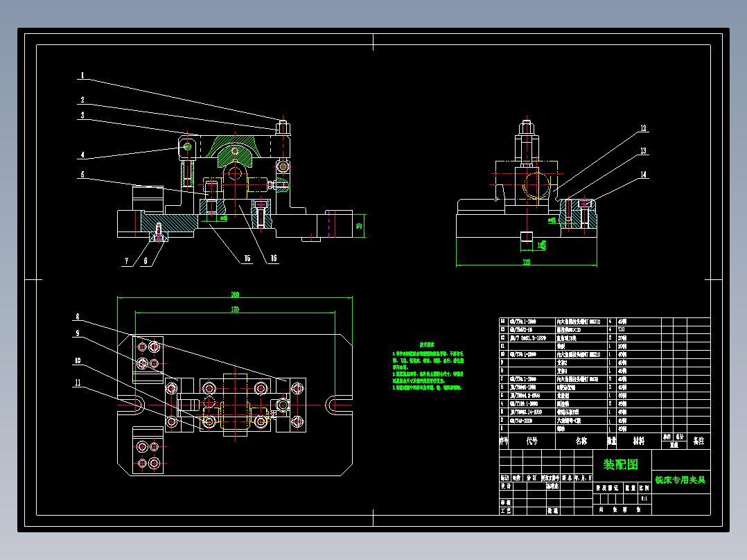Click part callout number 13
This screenshot has height=560, width=747.
coord(643,151)
